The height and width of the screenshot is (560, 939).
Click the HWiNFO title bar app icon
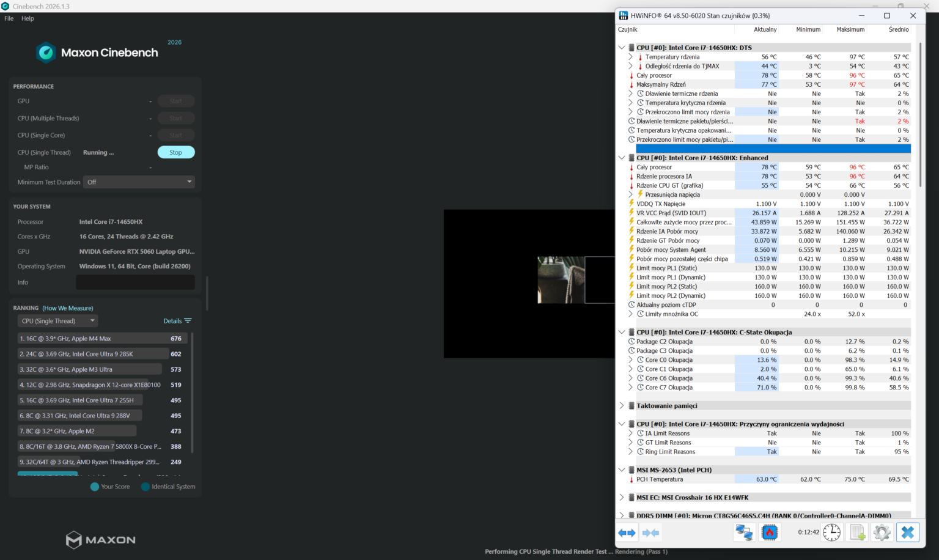(x=624, y=15)
